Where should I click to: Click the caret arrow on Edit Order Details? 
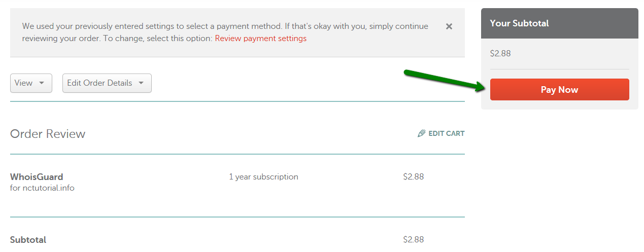point(141,83)
